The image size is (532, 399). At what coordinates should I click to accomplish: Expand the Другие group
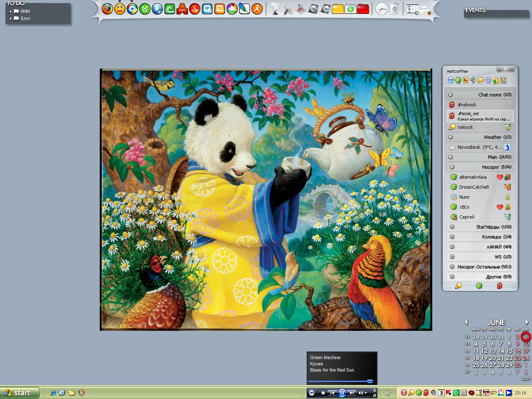click(452, 277)
